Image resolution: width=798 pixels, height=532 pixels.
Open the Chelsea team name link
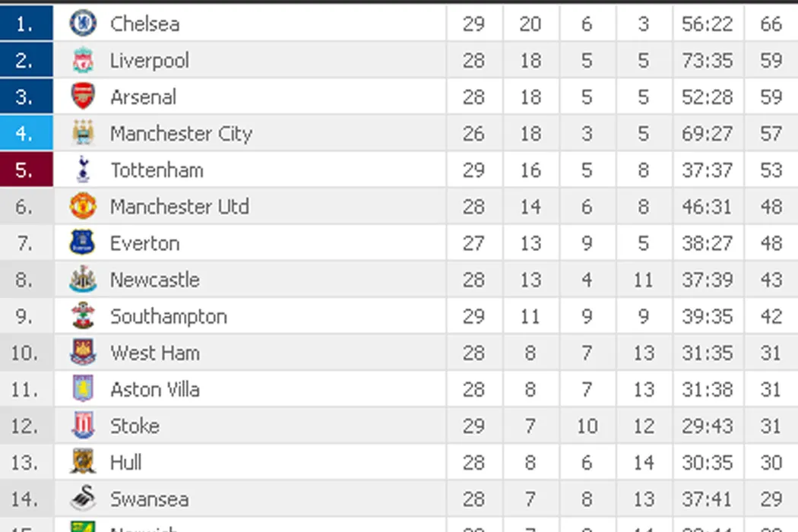point(144,24)
